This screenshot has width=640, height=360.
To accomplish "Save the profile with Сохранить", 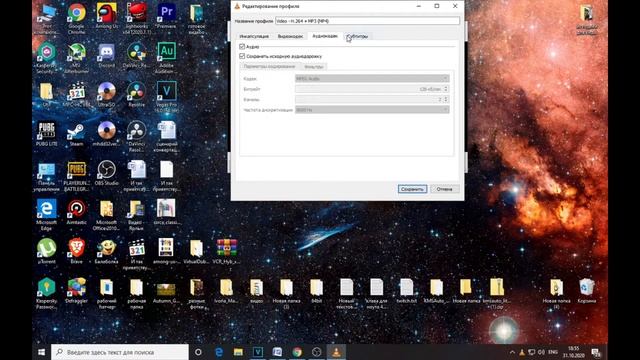I will 412,189.
